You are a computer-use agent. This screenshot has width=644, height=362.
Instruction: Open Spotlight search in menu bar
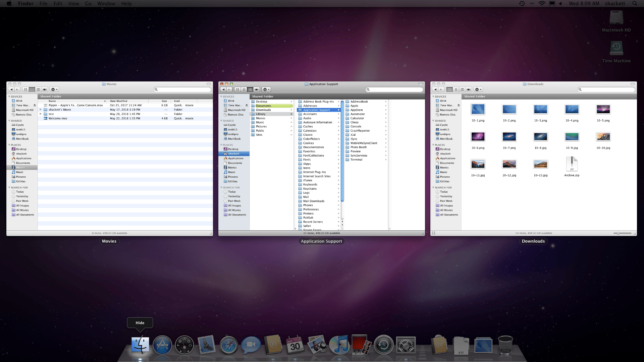pos(634,3)
